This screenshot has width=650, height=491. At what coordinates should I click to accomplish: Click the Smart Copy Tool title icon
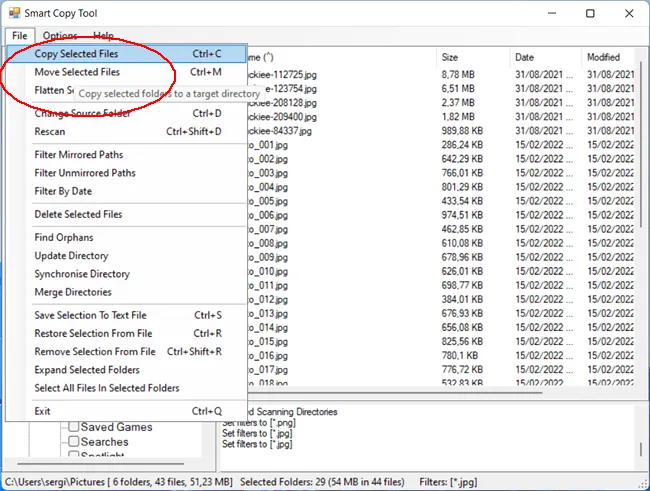pyautogui.click(x=14, y=13)
